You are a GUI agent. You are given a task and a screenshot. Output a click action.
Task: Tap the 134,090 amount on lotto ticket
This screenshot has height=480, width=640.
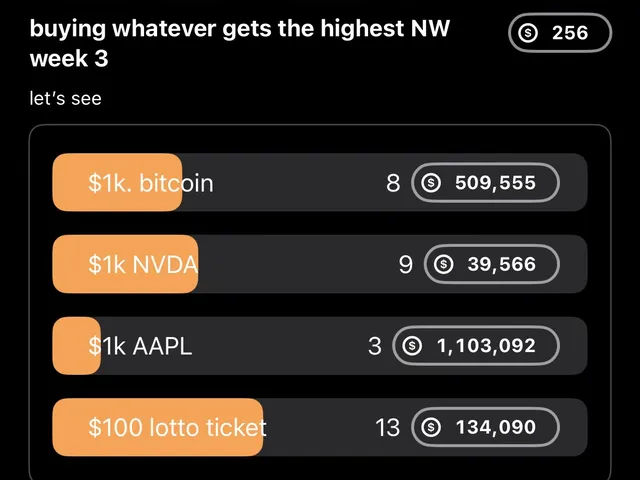coord(495,428)
